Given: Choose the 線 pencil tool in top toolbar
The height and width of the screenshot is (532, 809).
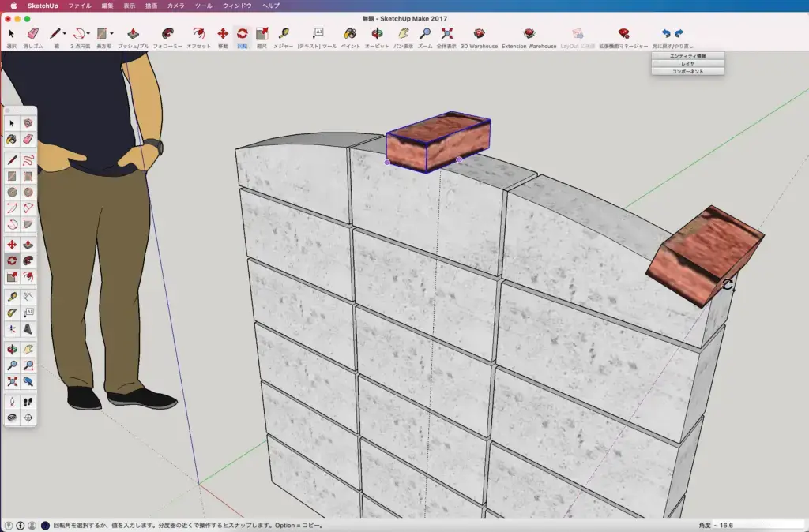Looking at the screenshot, I should [55, 33].
